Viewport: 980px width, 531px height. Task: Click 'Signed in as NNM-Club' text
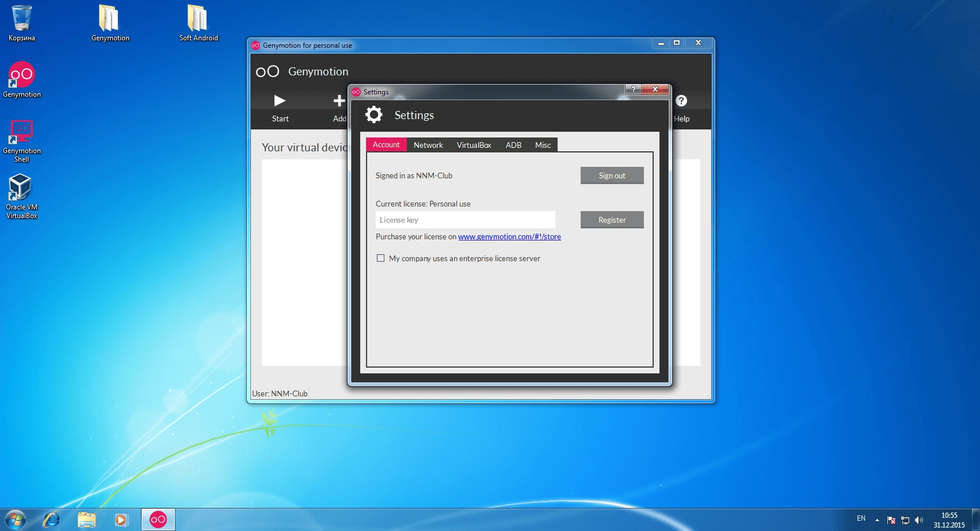(x=414, y=175)
